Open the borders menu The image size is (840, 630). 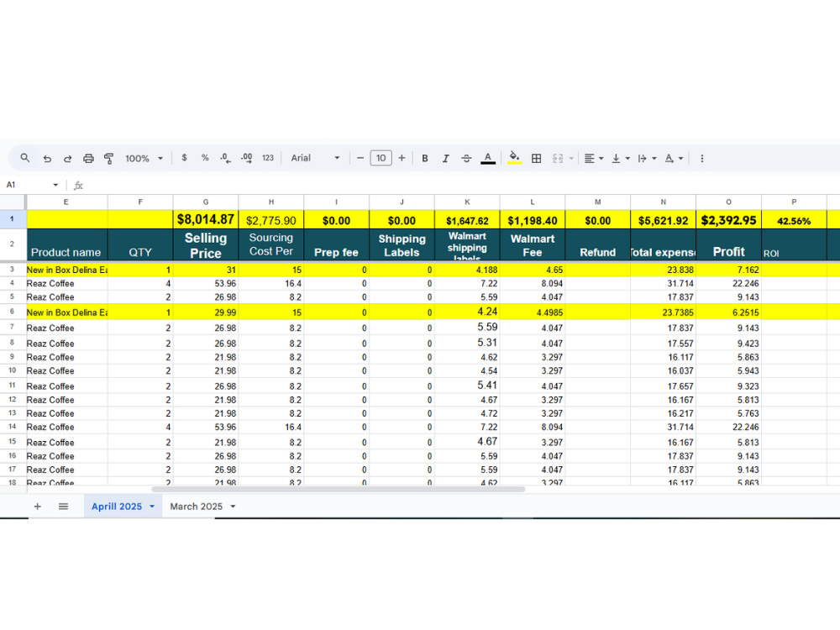coord(536,159)
